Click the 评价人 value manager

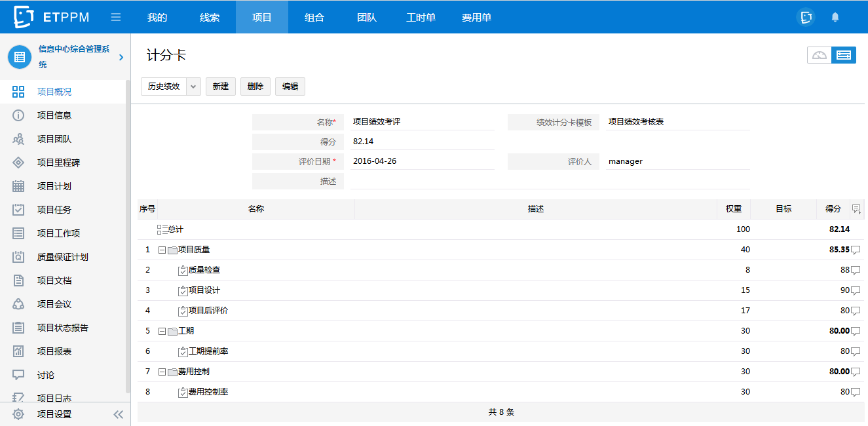(678, 161)
